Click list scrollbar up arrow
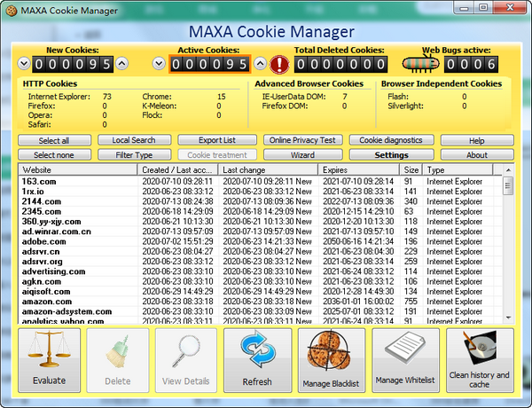 pyautogui.click(x=508, y=169)
